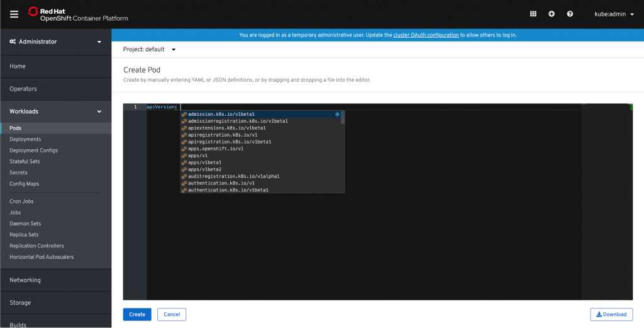Click the Red Hat OpenShift logo
Image resolution: width=644 pixels, height=328 pixels.
[78, 14]
